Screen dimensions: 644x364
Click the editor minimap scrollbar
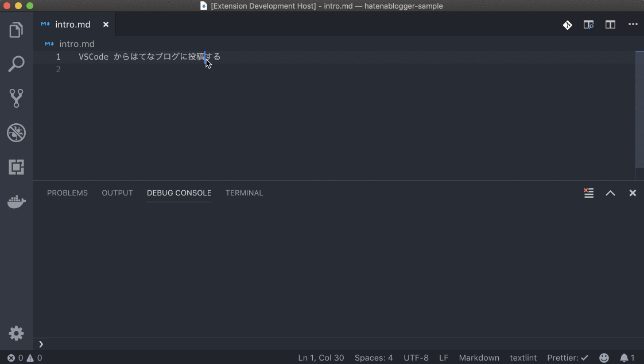tap(639, 109)
